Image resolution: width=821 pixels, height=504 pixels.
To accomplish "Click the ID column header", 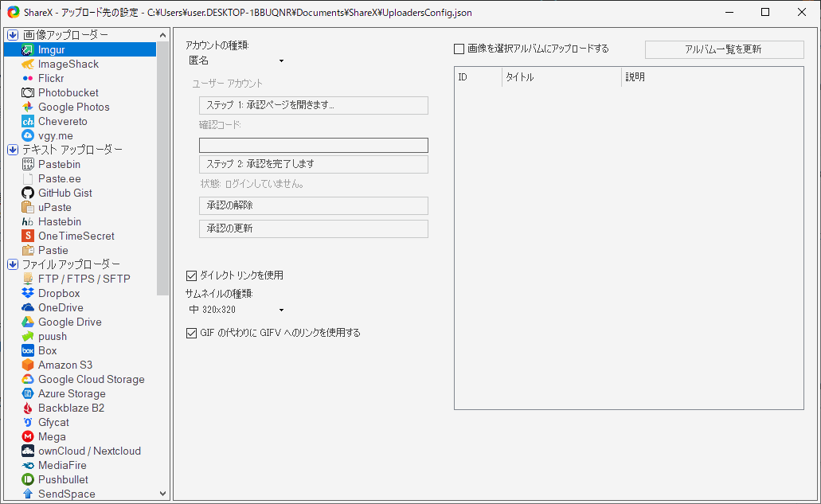I will click(x=478, y=77).
